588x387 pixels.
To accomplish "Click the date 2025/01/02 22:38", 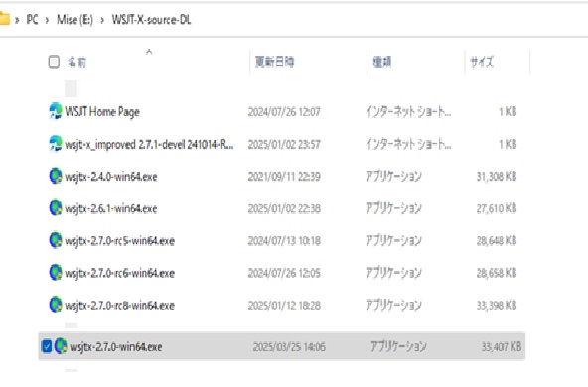I will [284, 208].
